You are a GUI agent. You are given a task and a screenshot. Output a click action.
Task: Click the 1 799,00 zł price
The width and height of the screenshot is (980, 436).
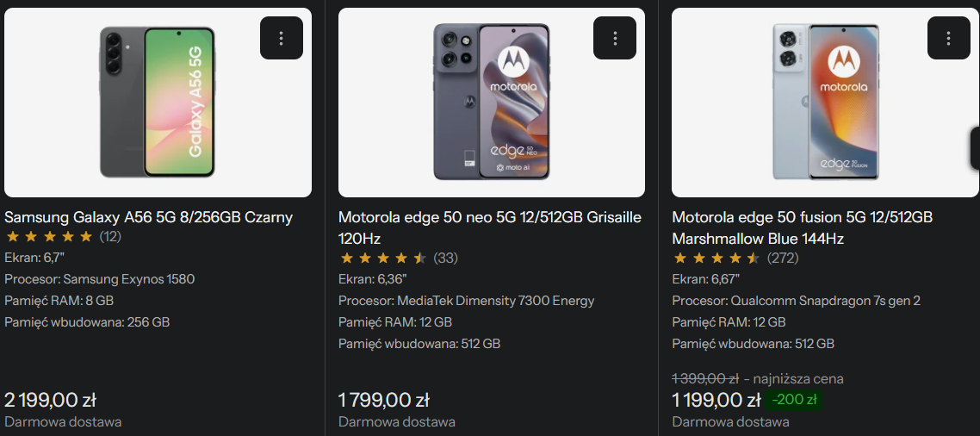pos(384,400)
